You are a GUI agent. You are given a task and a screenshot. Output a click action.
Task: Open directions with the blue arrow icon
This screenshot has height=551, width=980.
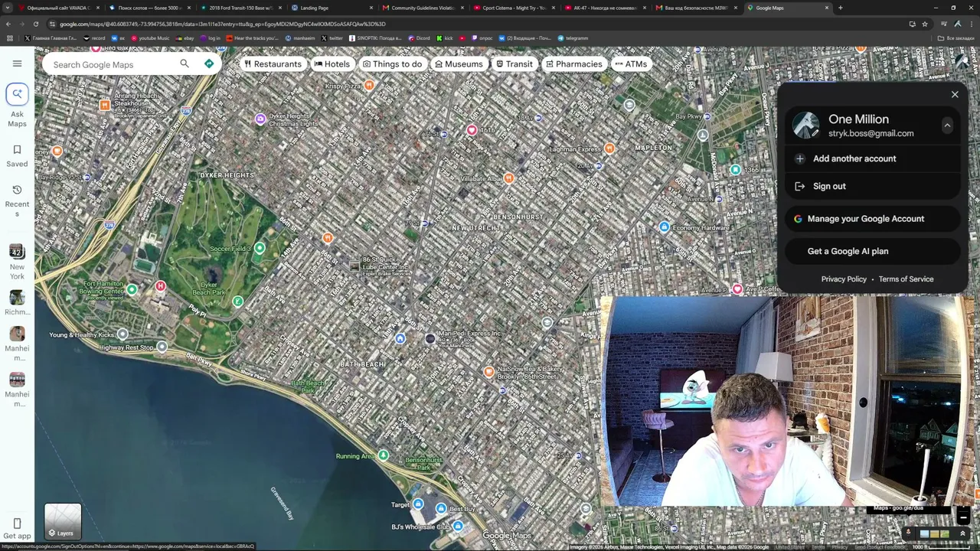[x=209, y=64]
